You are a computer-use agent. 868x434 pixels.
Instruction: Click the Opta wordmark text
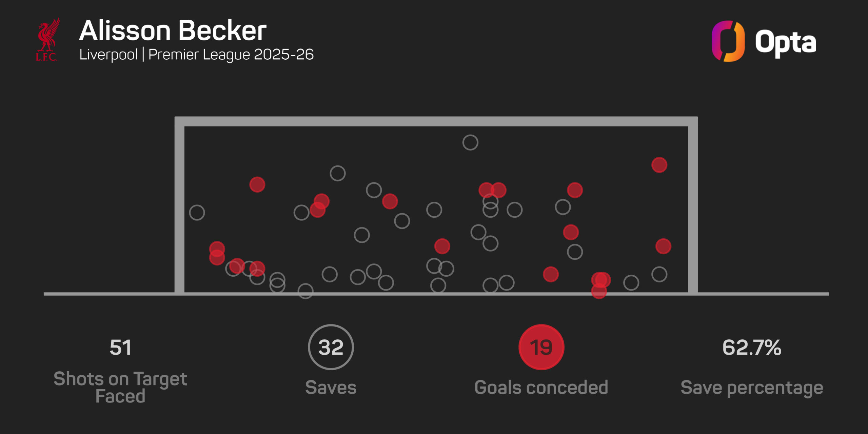pos(785,43)
